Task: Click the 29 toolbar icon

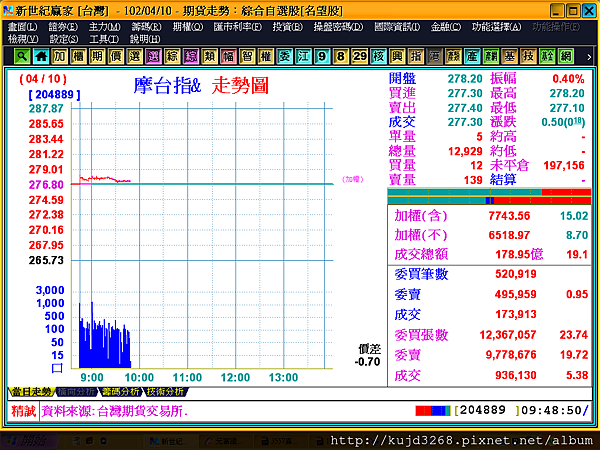Action: [x=360, y=57]
